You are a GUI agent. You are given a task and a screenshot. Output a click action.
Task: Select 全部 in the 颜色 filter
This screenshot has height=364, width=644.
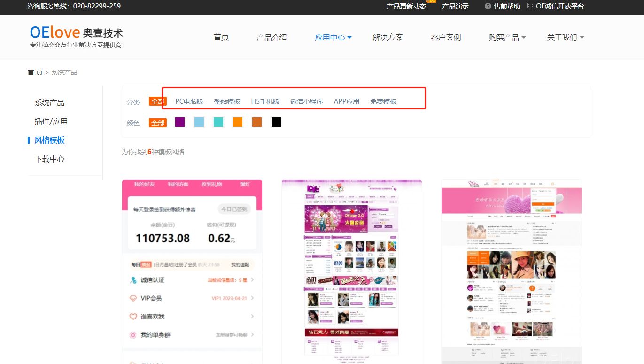158,123
